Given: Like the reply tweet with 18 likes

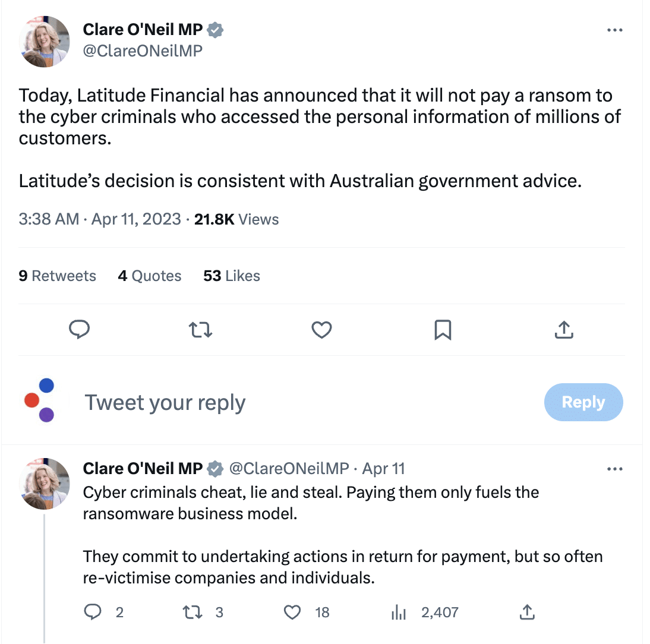Looking at the screenshot, I should point(292,612).
